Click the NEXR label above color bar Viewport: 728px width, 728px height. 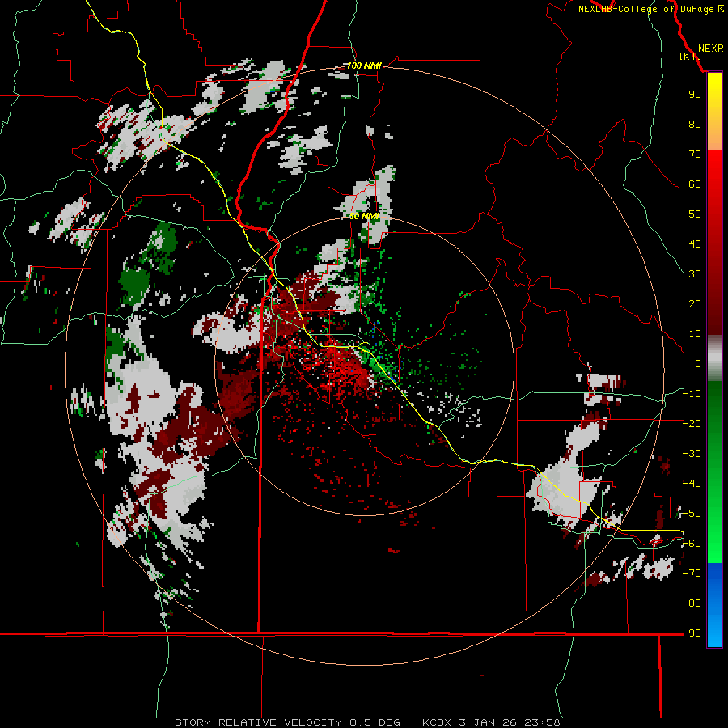(x=710, y=49)
